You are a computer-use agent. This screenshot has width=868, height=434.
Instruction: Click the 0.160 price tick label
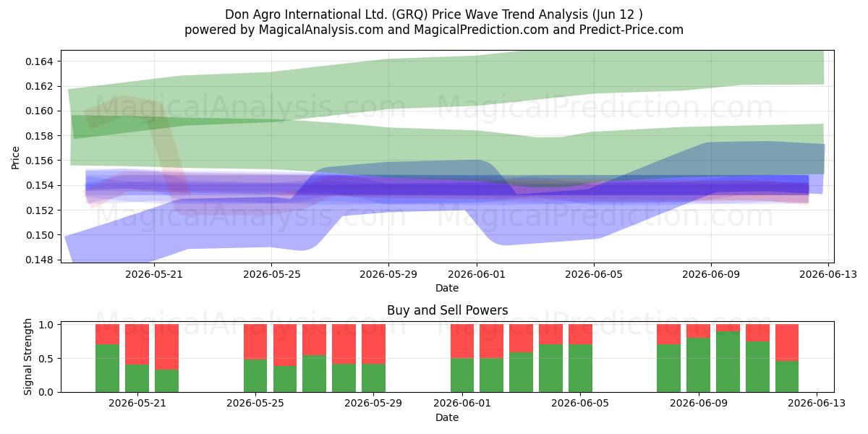[41, 111]
